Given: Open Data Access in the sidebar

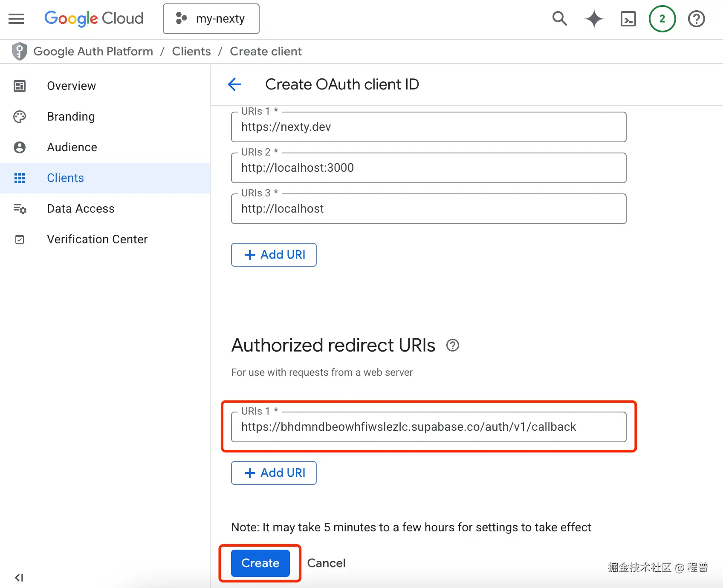Looking at the screenshot, I should tap(81, 209).
